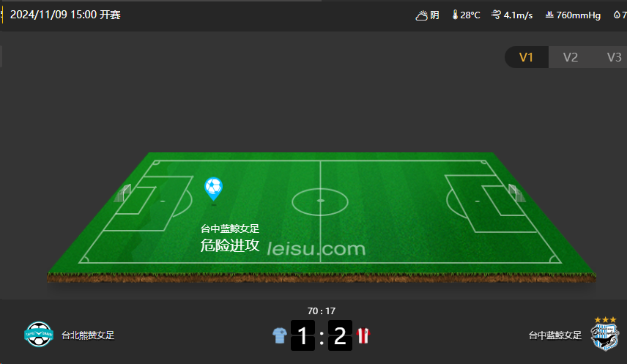Viewport: 627px width, 364px height.
Task: Click the humidity droplet icon
Action: click(x=617, y=15)
